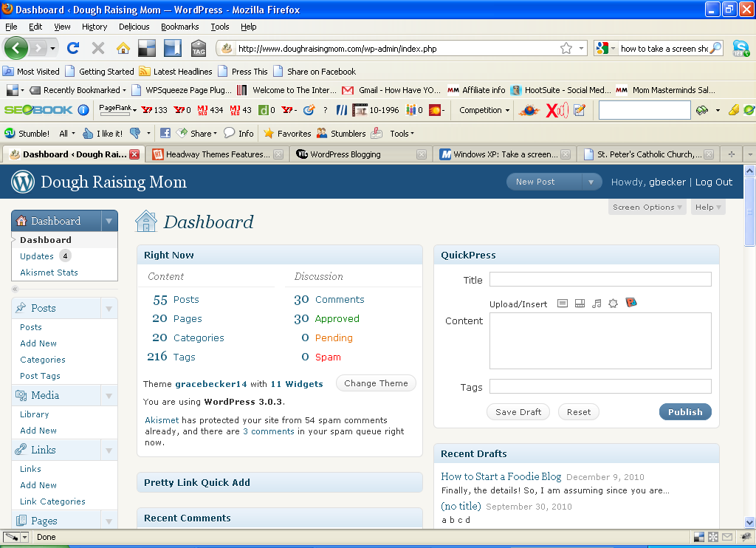Open the PageRank dropdown
Viewport: 756px width, 548px height.
coord(117,109)
